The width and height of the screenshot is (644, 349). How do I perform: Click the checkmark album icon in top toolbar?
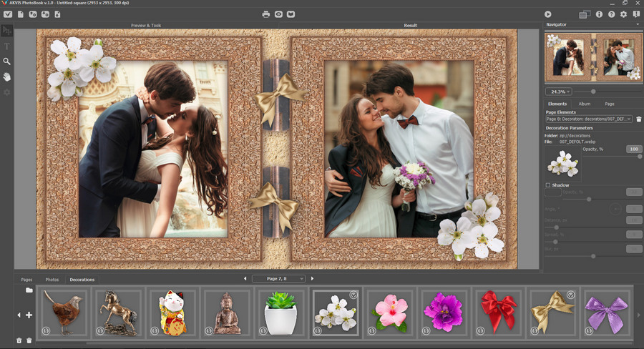click(x=8, y=14)
